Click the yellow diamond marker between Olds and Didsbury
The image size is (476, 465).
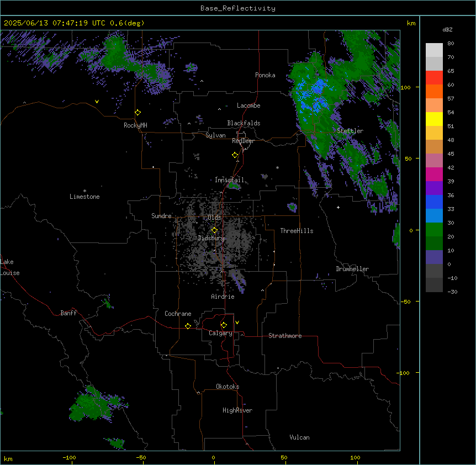click(x=214, y=230)
